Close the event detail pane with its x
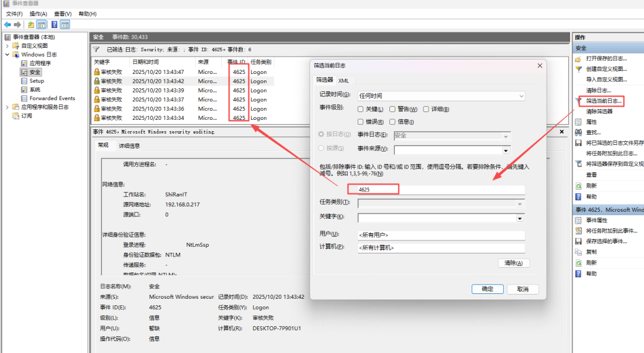The width and height of the screenshot is (644, 353). coord(562,132)
